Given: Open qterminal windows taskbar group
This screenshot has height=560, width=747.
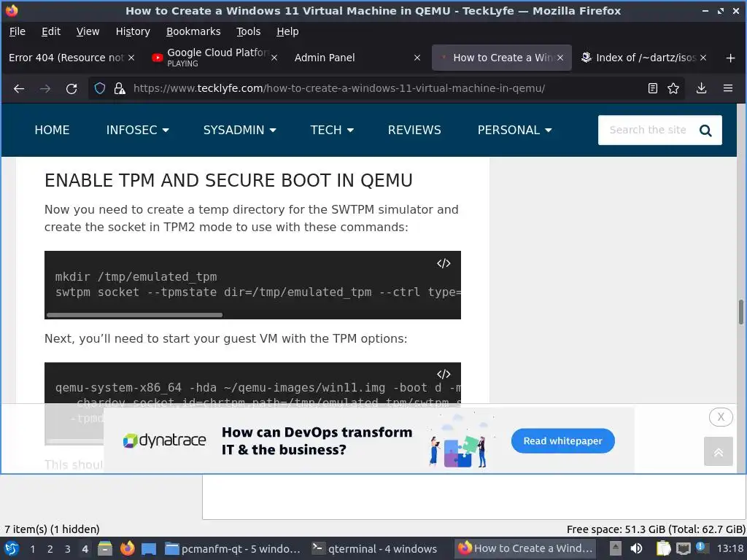Looking at the screenshot, I should click(374, 548).
